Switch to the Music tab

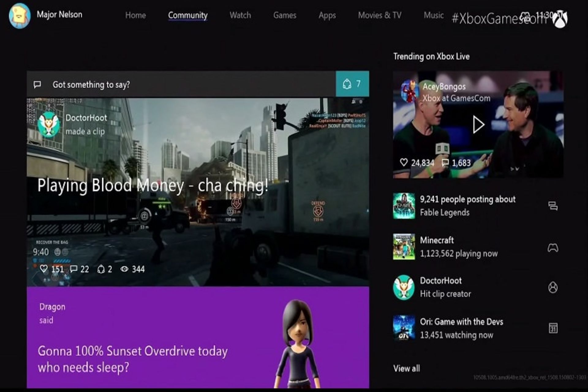coord(433,15)
